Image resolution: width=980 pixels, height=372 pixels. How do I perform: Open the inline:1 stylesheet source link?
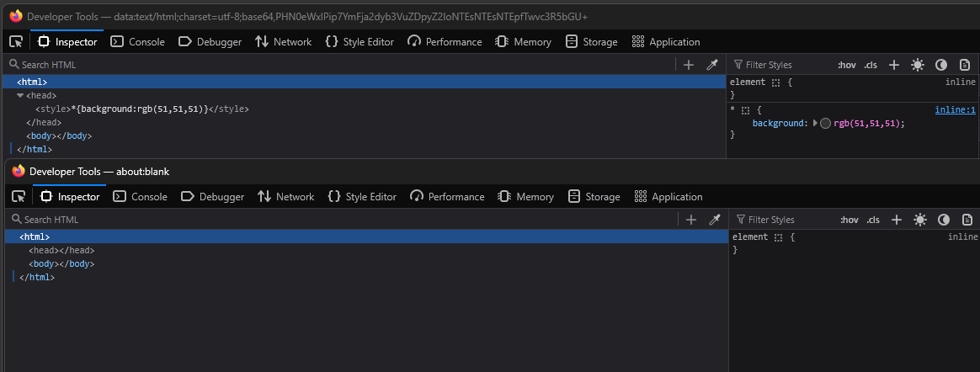point(955,109)
